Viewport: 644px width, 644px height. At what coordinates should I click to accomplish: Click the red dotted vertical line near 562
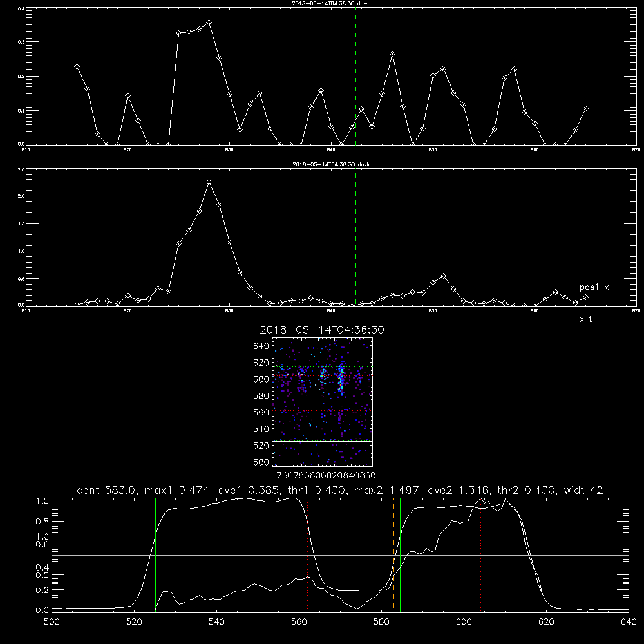pos(308,554)
